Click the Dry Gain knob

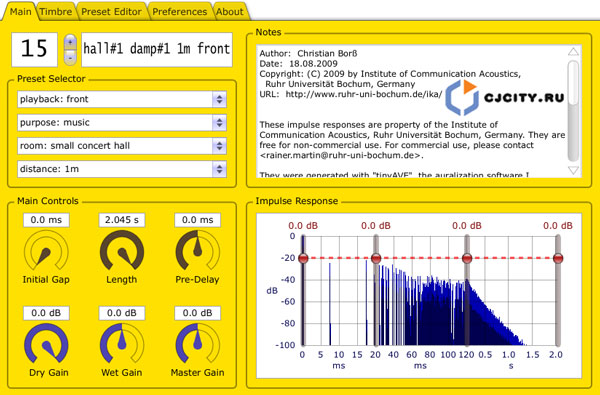click(x=46, y=344)
